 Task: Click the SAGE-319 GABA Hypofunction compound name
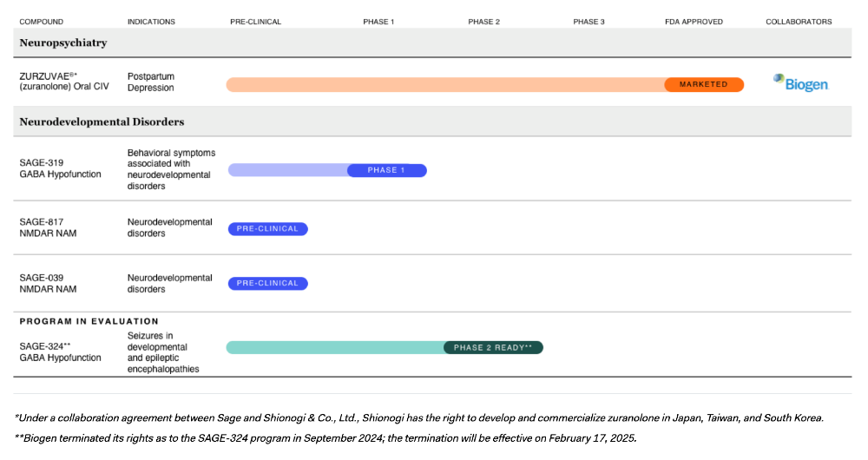coord(61,168)
